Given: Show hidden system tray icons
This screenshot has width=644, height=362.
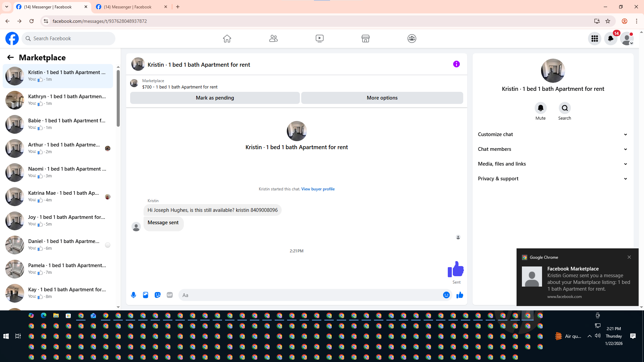Looking at the screenshot, I should (x=589, y=336).
